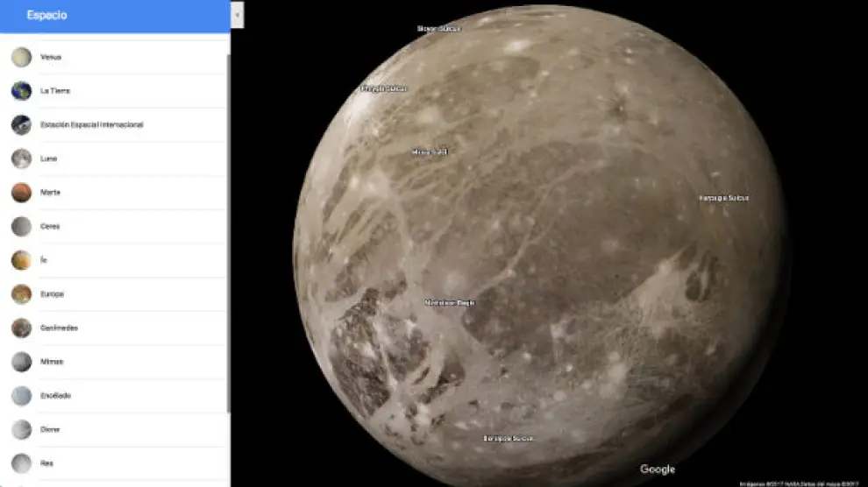Select the Europa moon icon
Viewport: 868px width, 487px height.
coord(21,294)
